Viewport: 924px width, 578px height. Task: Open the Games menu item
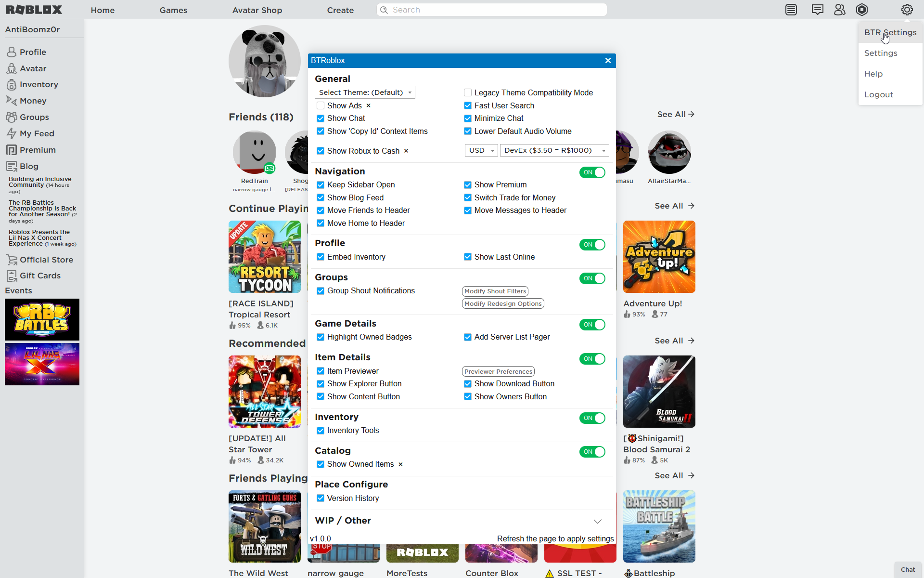[173, 10]
